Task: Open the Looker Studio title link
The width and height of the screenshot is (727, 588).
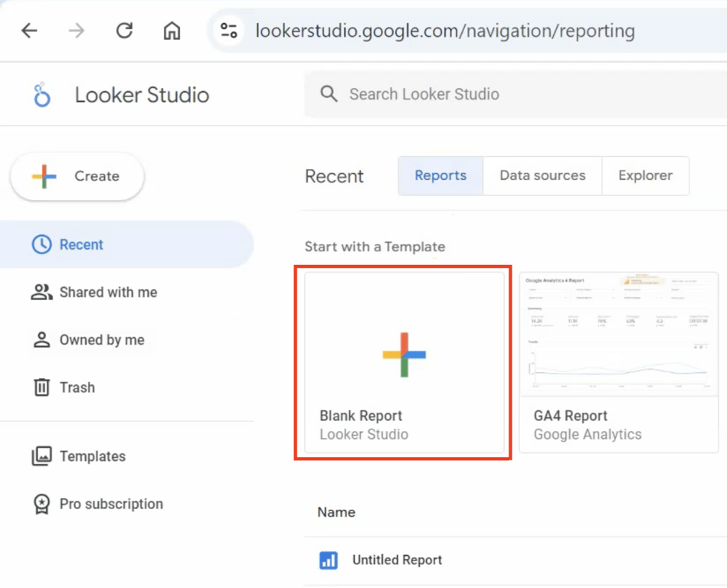Action: click(x=142, y=95)
